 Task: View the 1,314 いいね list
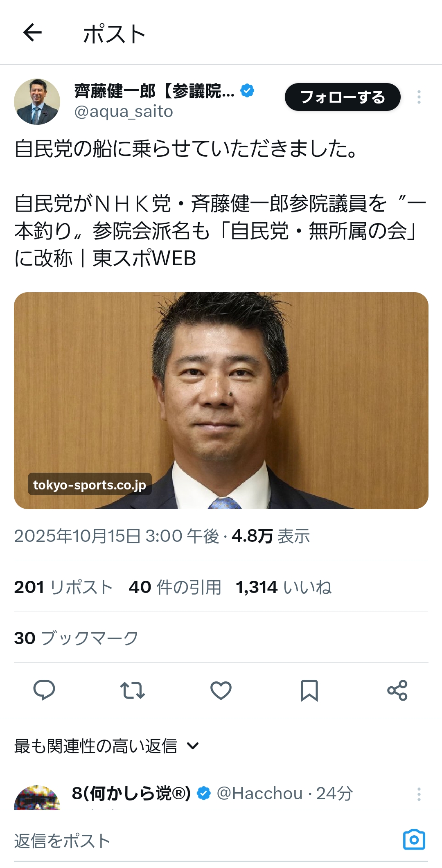(284, 587)
